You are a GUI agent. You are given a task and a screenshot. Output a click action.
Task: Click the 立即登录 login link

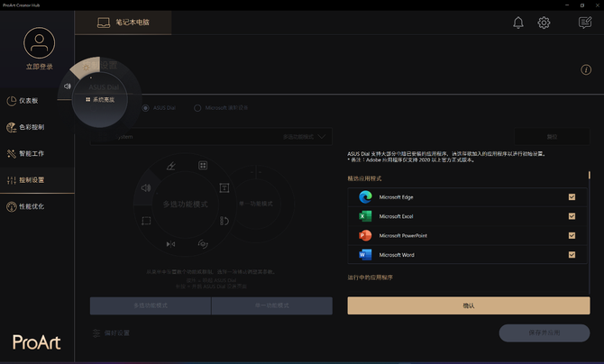40,67
